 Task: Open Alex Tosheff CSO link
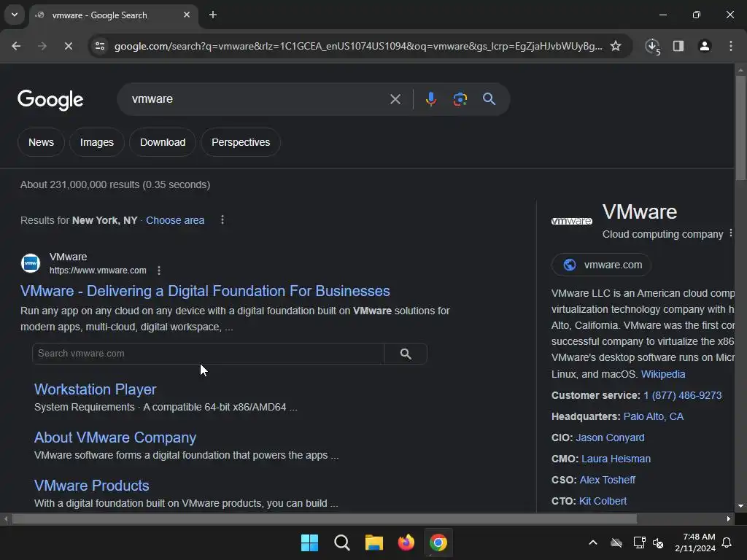coord(608,480)
